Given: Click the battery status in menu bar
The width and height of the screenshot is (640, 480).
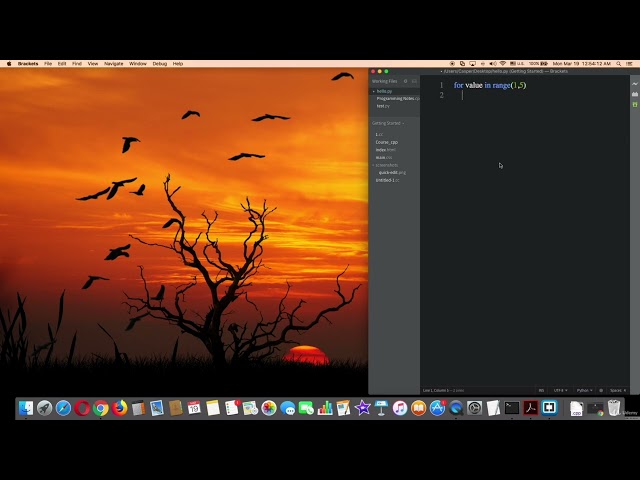Looking at the screenshot, I should (x=538, y=64).
